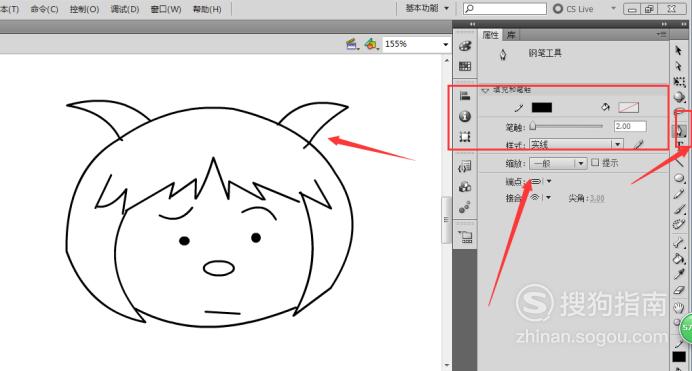Select the Line tool

[679, 162]
